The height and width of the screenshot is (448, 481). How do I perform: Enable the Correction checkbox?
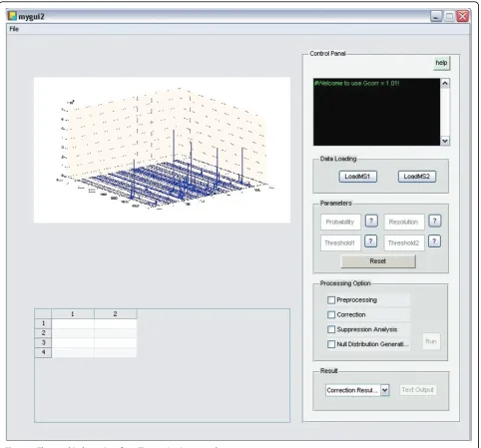[x=331, y=314]
